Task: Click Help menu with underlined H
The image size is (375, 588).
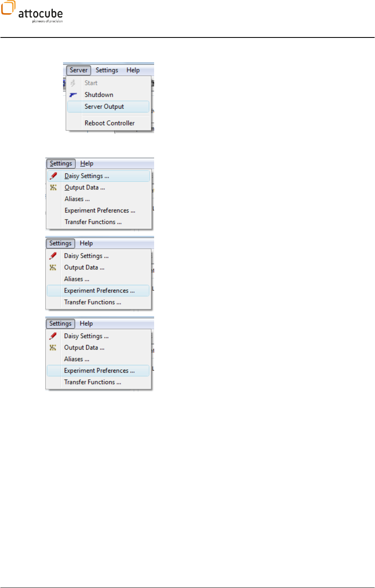Action: click(87, 163)
